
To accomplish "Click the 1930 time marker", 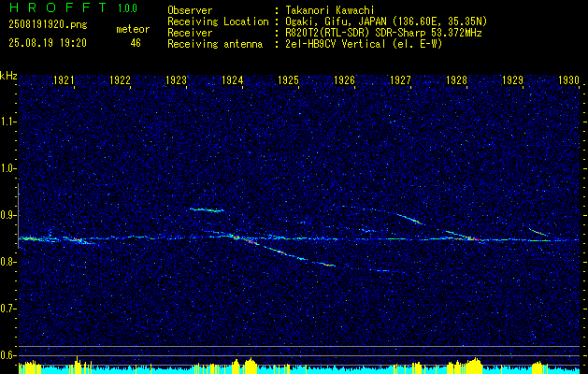I will pos(569,79).
